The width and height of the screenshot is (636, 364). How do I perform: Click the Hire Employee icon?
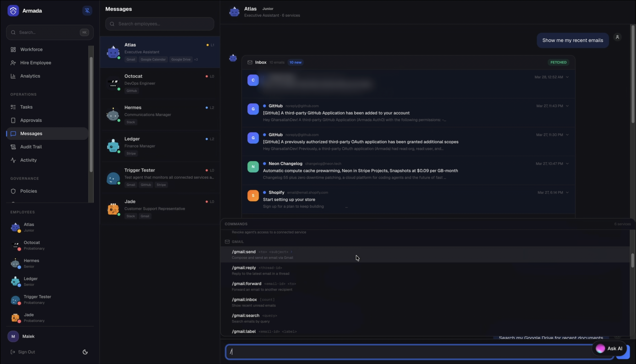(x=13, y=63)
